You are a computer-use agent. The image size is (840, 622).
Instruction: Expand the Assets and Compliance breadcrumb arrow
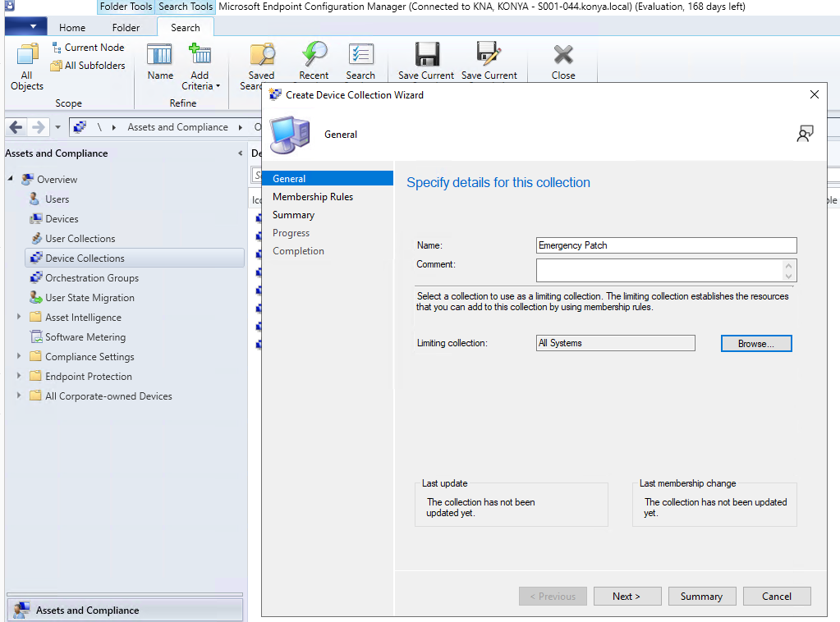pos(241,127)
